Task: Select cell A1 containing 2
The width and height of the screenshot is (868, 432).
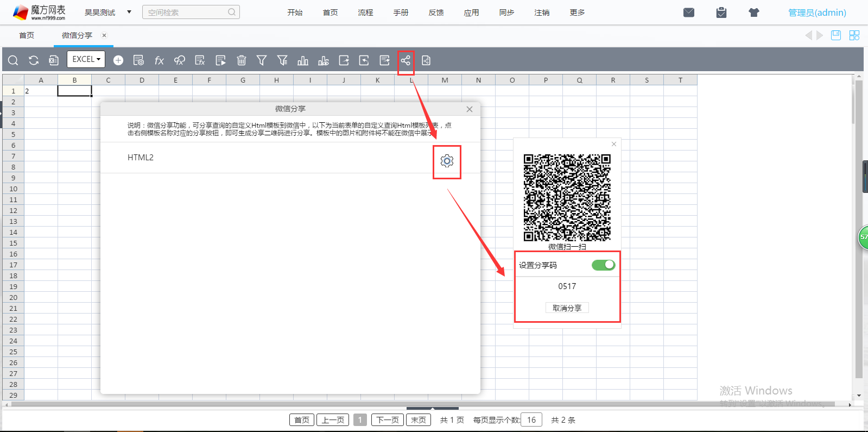Action: click(41, 91)
